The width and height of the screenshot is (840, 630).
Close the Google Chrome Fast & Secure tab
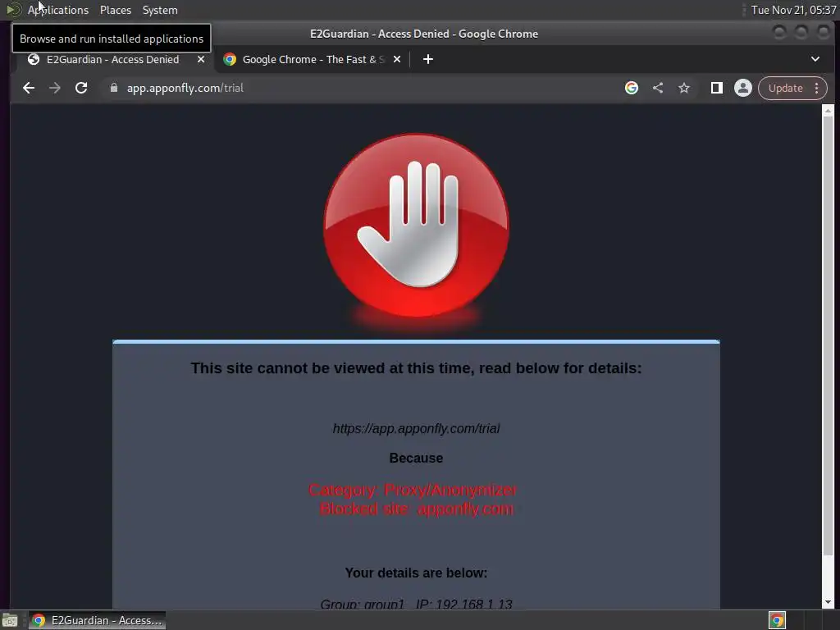pos(397,59)
